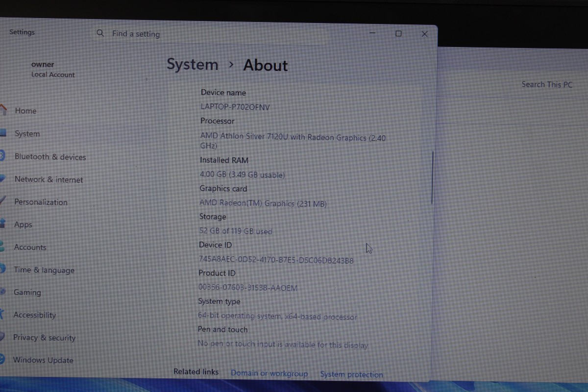Select Apps in the sidebar
Viewport: 588px width, 392px height.
(23, 224)
